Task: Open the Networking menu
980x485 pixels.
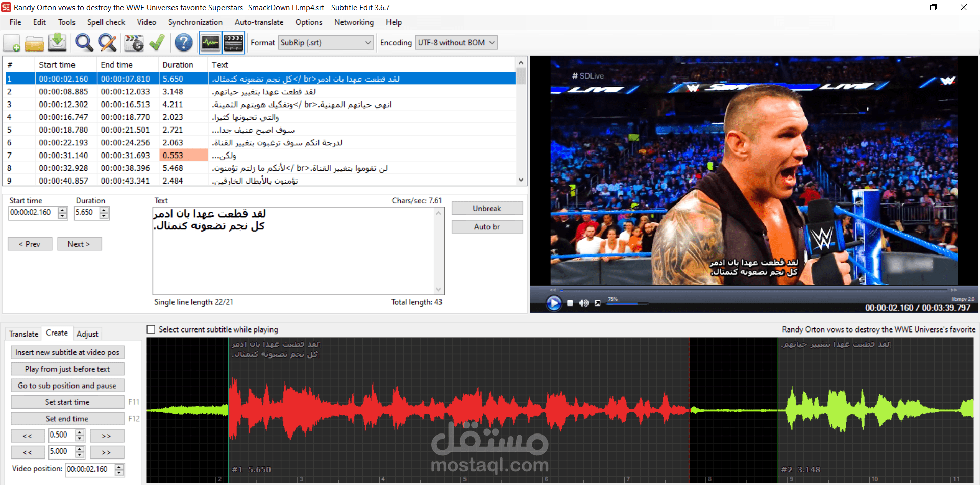Action: pos(354,22)
